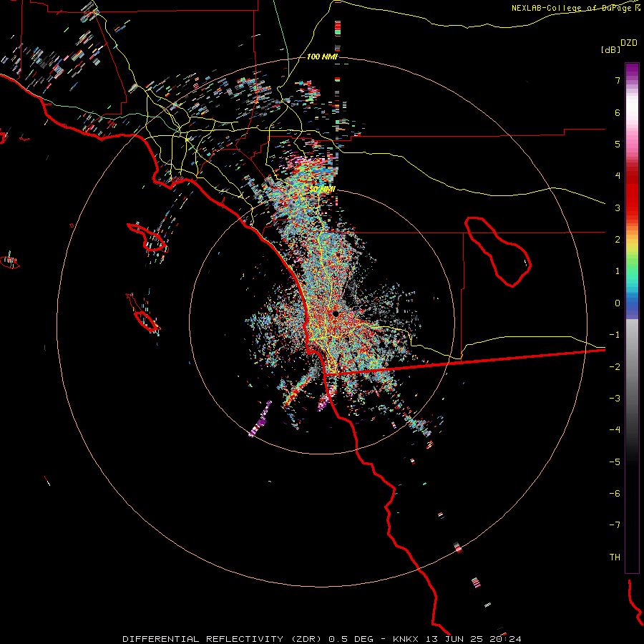Click the -7 dB tick label
Viewport: 644px width, 644px height.
pos(615,525)
